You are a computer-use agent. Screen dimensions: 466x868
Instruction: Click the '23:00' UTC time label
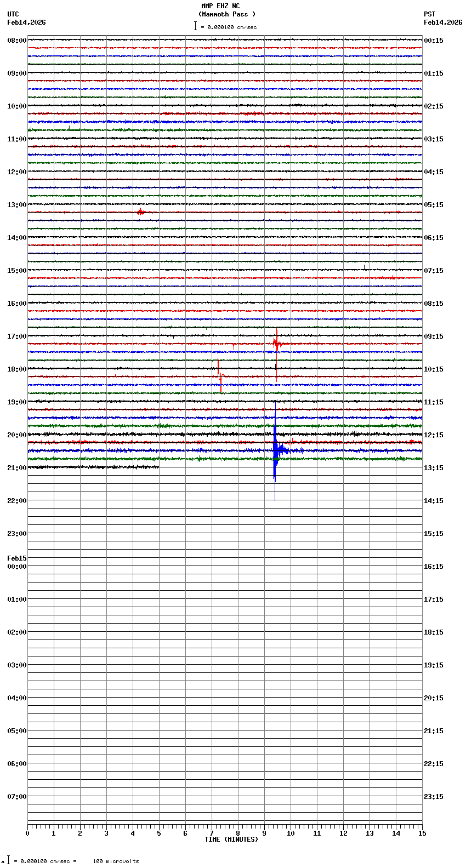pos(17,534)
